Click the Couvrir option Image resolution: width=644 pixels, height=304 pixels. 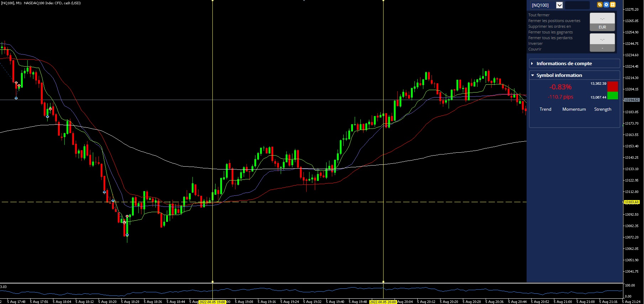tap(535, 49)
